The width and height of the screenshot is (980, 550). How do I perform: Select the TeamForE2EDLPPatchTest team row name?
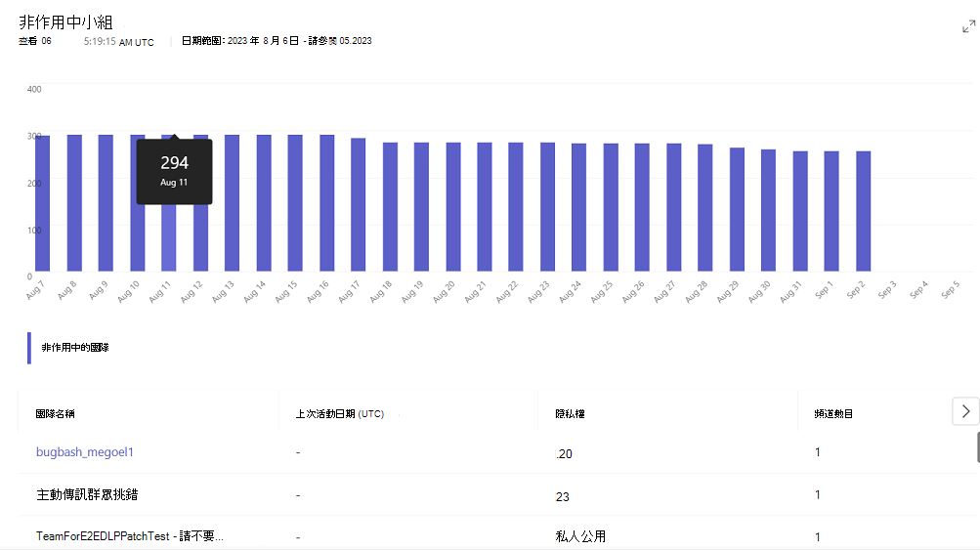pos(129,536)
